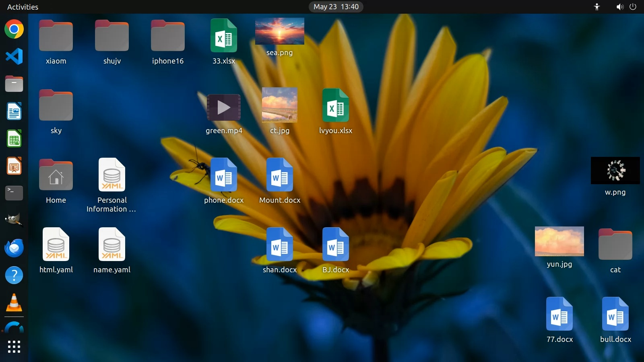Screen dimensions: 644x362
Task: Select the lvyou.xlsx spreadsheet file
Action: pos(335,106)
